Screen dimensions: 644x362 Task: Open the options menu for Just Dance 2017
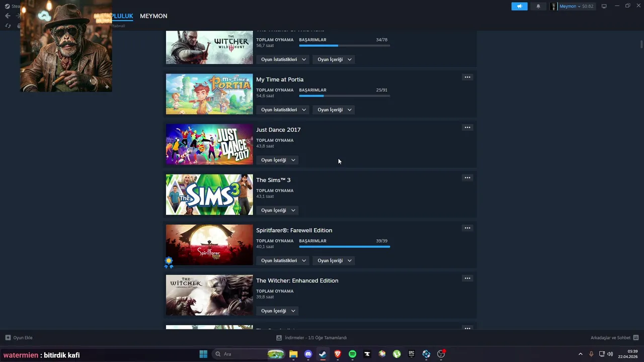click(x=467, y=128)
